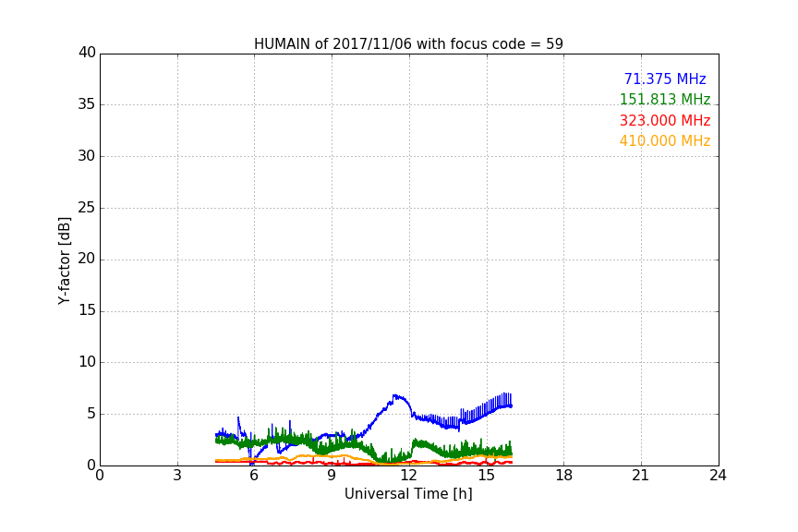The height and width of the screenshot is (532, 798).
Task: Click y-axis tick value 40
Action: tap(87, 53)
